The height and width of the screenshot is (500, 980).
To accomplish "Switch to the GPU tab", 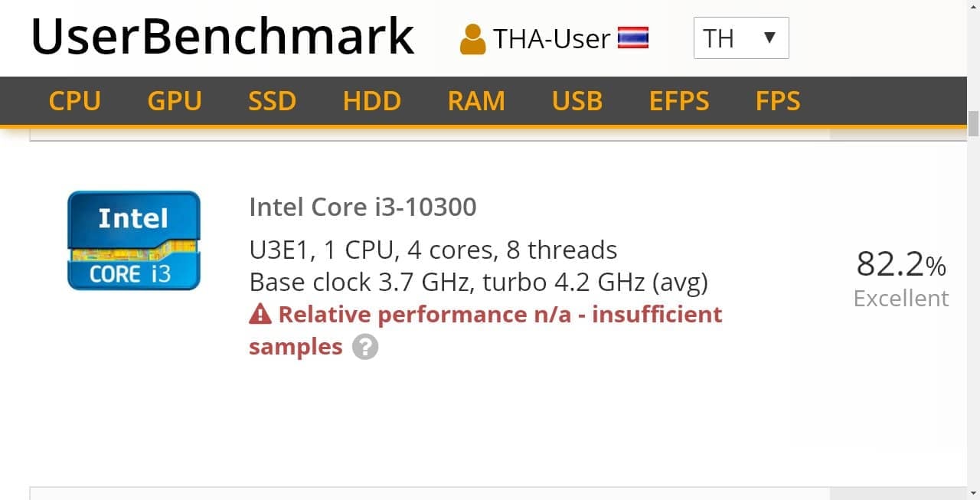I will 174,100.
